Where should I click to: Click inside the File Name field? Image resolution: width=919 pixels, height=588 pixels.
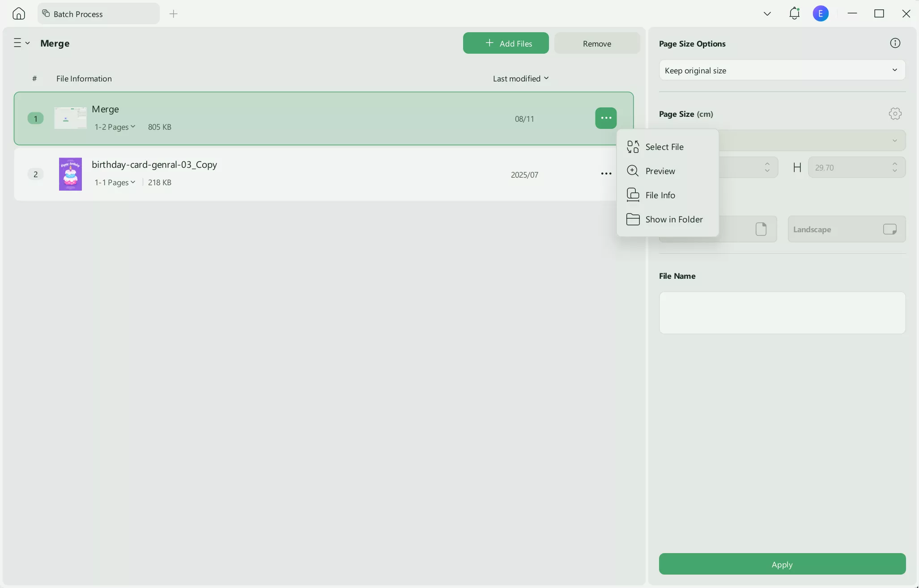coord(782,313)
